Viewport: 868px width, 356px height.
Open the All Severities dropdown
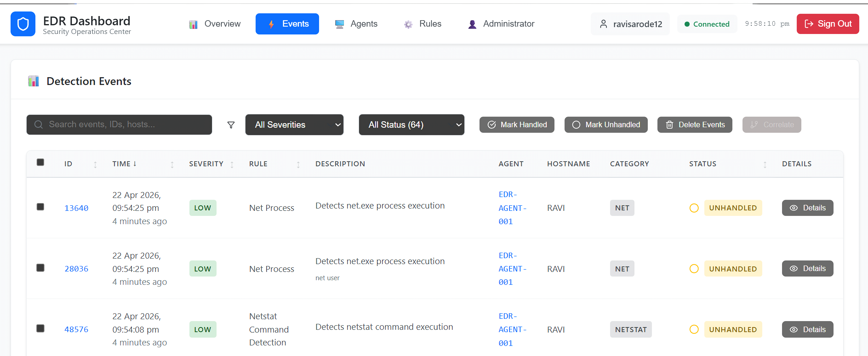(x=294, y=125)
